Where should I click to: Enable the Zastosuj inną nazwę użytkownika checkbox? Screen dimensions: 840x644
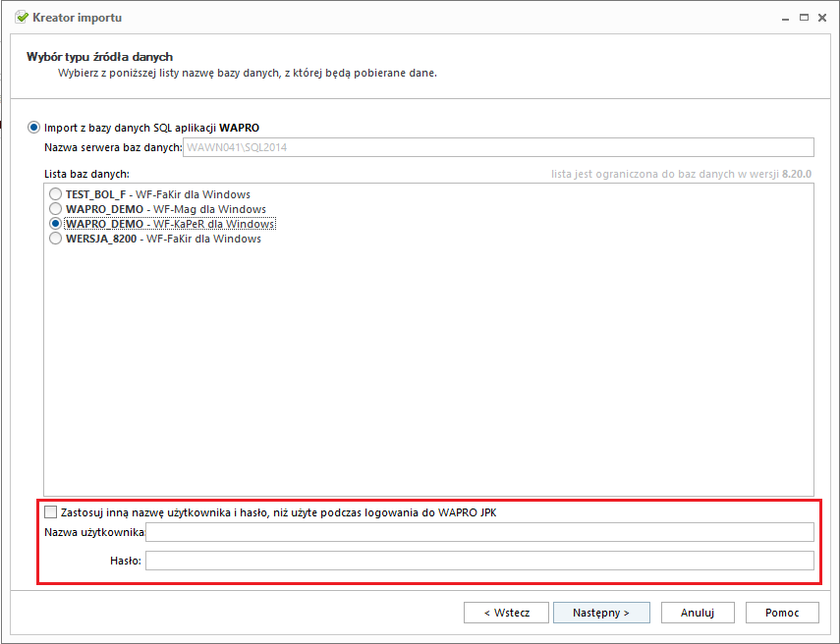(x=50, y=512)
